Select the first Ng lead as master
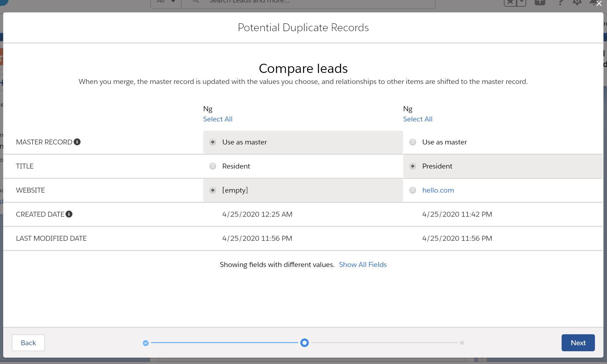Screen dimensions: 607x364 coord(213,142)
